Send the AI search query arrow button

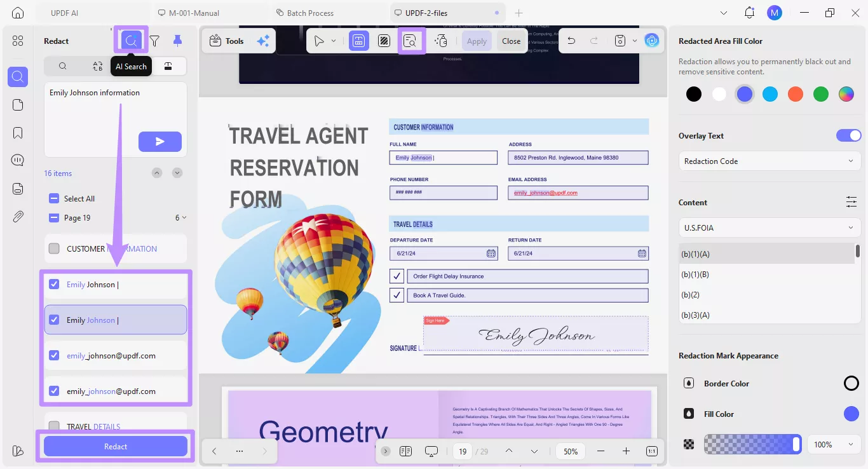[160, 142]
